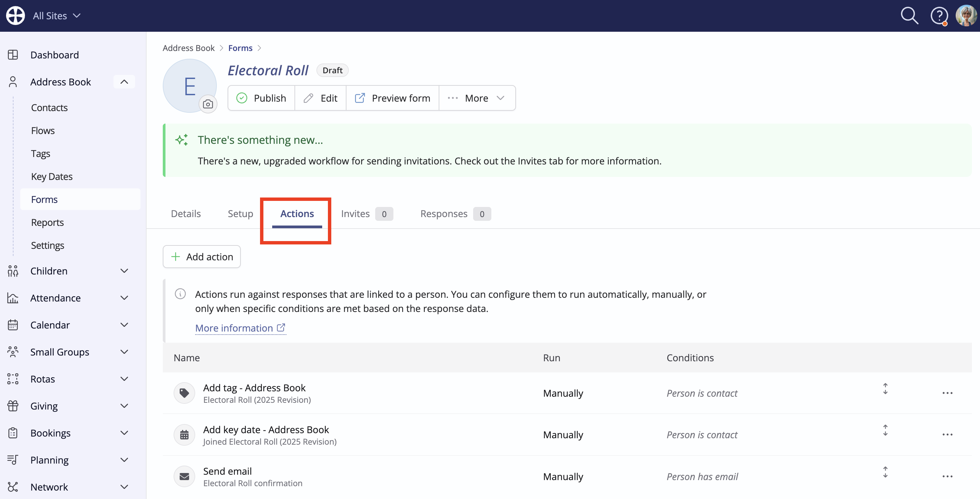The width and height of the screenshot is (980, 499).
Task: Go to Forms via breadcrumb link
Action: [x=240, y=48]
